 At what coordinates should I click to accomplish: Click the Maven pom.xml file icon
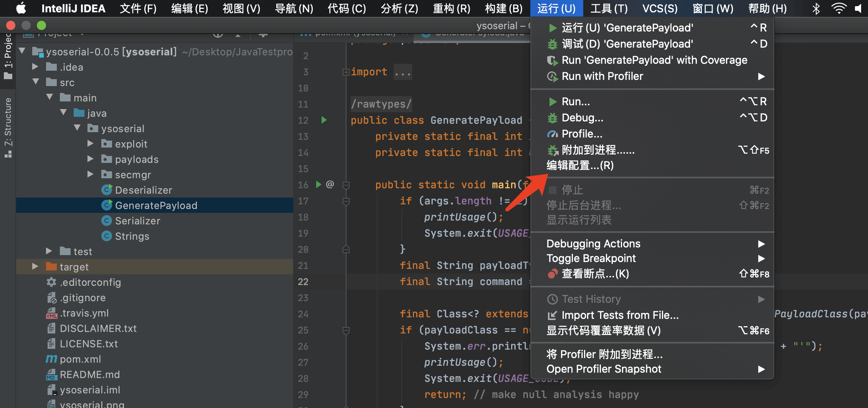point(51,359)
